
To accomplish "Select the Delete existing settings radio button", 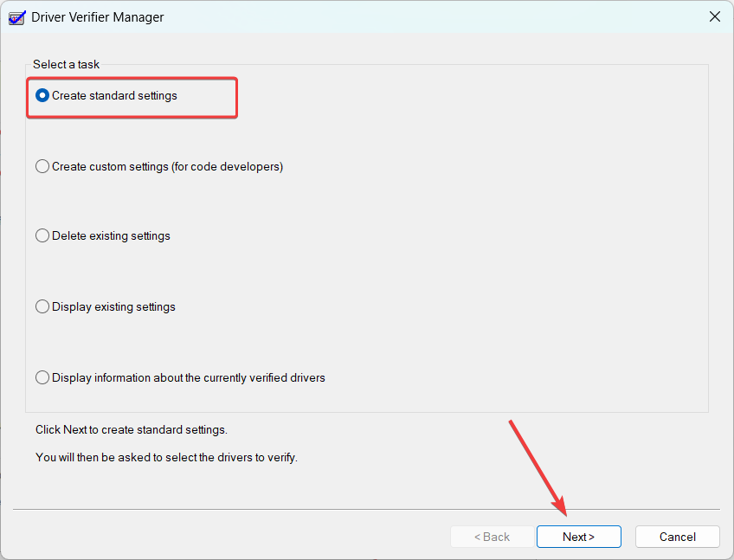I will pyautogui.click(x=42, y=236).
